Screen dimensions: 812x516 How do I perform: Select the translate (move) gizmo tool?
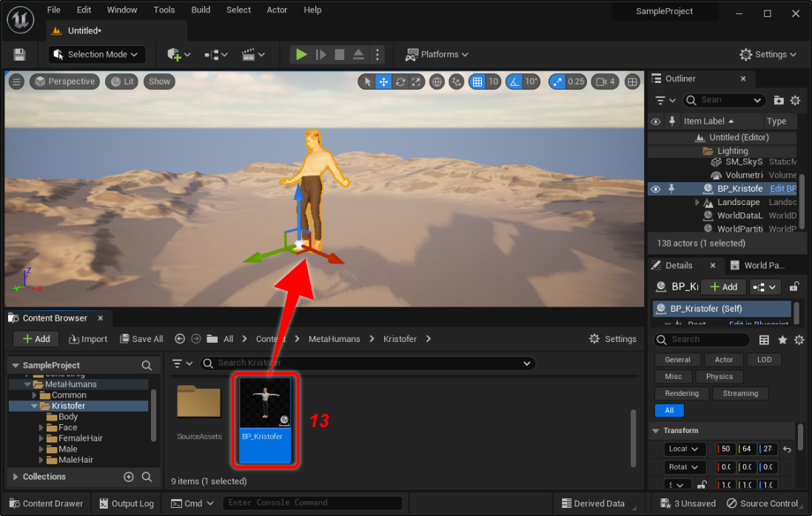pyautogui.click(x=383, y=81)
